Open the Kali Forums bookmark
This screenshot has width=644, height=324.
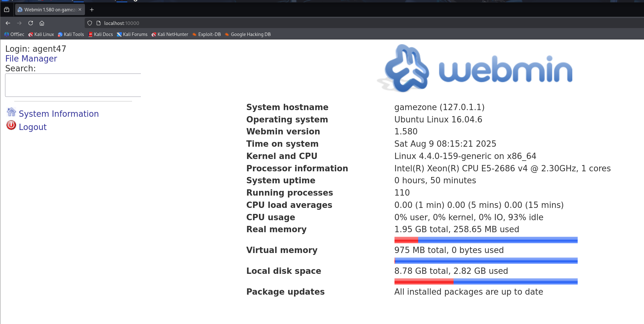coord(132,34)
